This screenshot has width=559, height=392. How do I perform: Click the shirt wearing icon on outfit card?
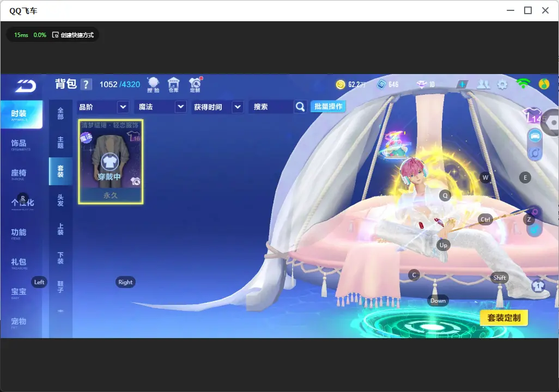(x=110, y=162)
